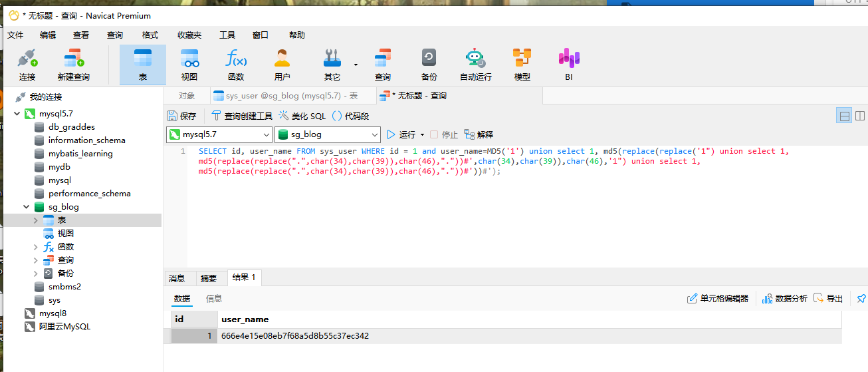The width and height of the screenshot is (868, 372).
Task: Click the user_name column header
Action: point(530,319)
